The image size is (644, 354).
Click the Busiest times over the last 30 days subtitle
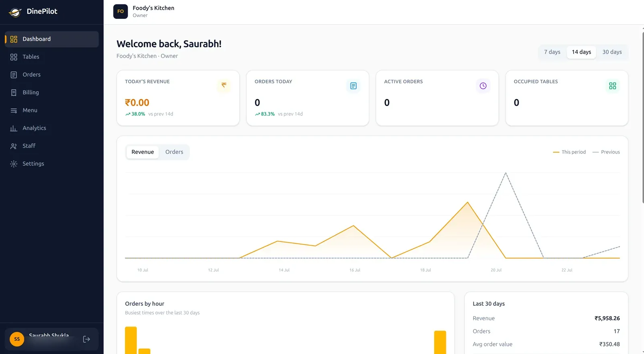[x=162, y=313]
